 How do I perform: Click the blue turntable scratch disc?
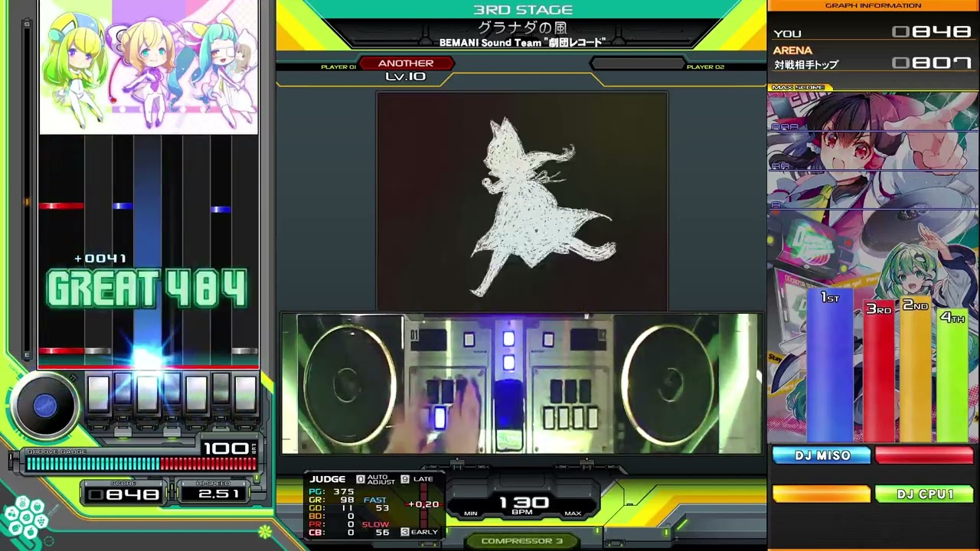pyautogui.click(x=44, y=406)
